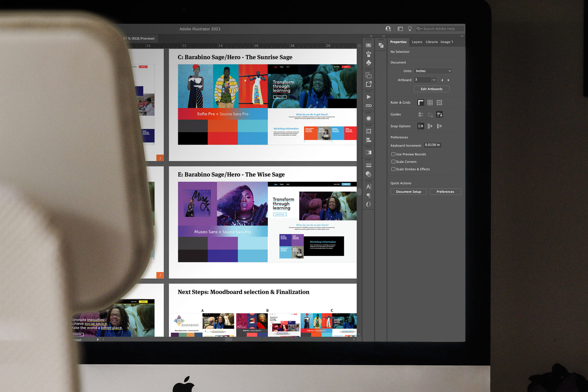Click the Edit Artboards button
Image resolution: width=588 pixels, height=392 pixels.
pos(431,89)
